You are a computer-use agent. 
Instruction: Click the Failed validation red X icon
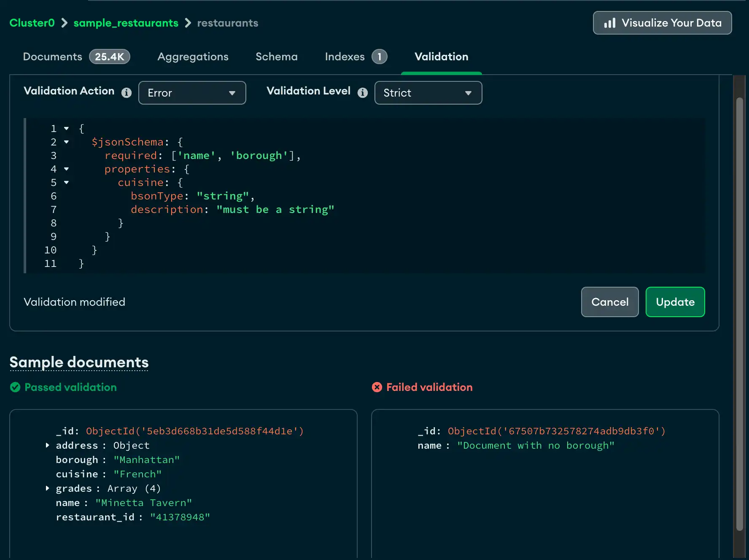coord(377,387)
